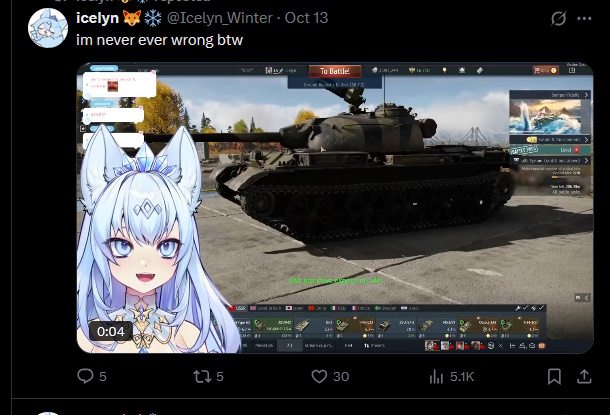
Task: Open the Oct 13 post timestamp
Action: 306,18
